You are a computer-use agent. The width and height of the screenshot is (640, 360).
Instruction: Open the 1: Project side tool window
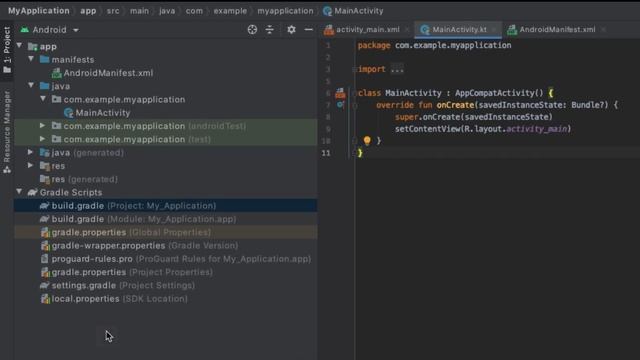pyautogui.click(x=7, y=49)
